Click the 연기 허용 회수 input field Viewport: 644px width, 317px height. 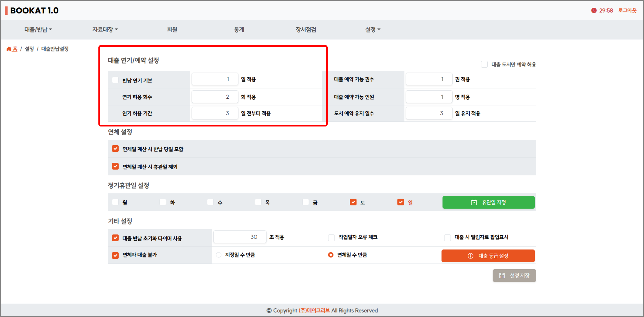coord(215,97)
